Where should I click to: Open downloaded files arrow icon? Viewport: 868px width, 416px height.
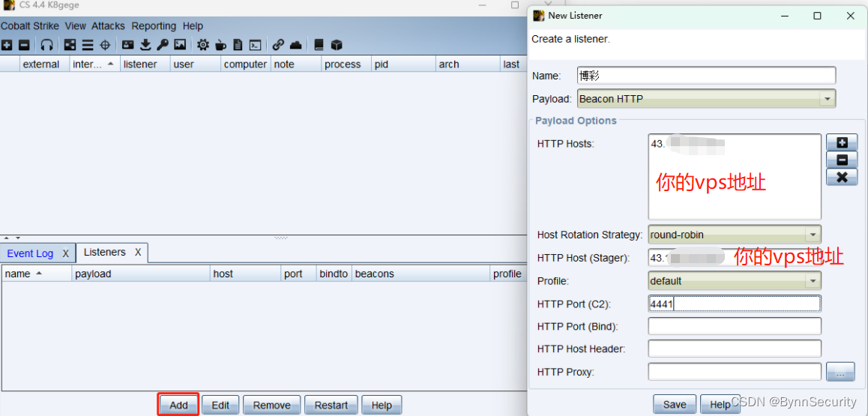click(x=145, y=45)
